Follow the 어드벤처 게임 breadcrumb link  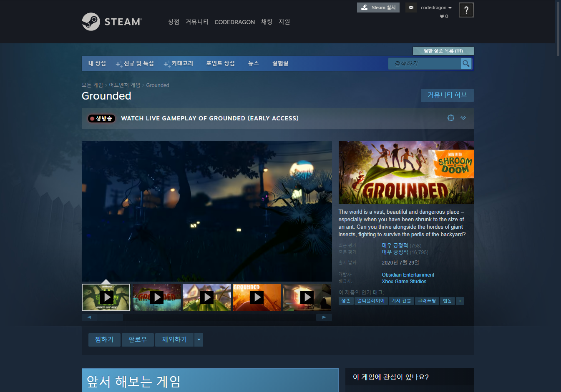point(125,85)
